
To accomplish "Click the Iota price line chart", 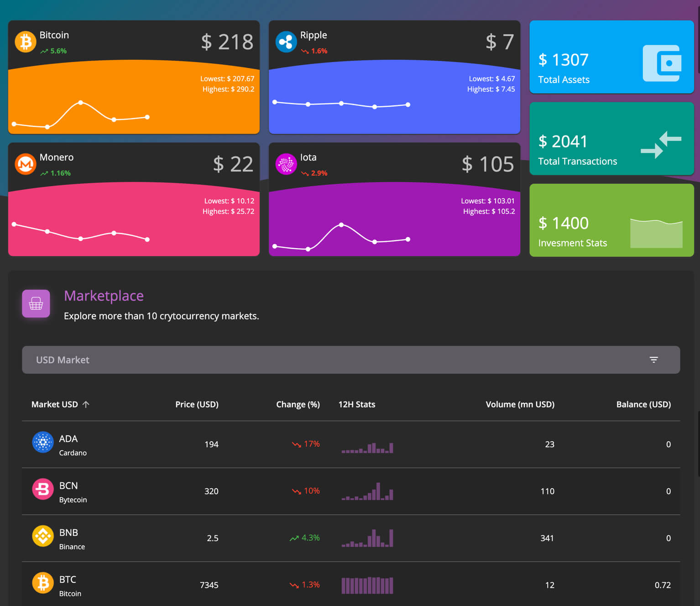I will (x=341, y=237).
